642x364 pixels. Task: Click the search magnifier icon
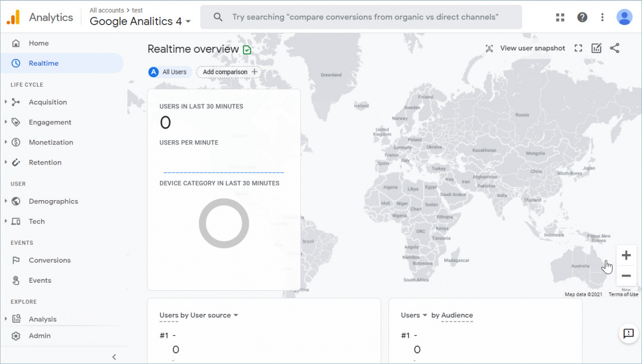tap(218, 17)
